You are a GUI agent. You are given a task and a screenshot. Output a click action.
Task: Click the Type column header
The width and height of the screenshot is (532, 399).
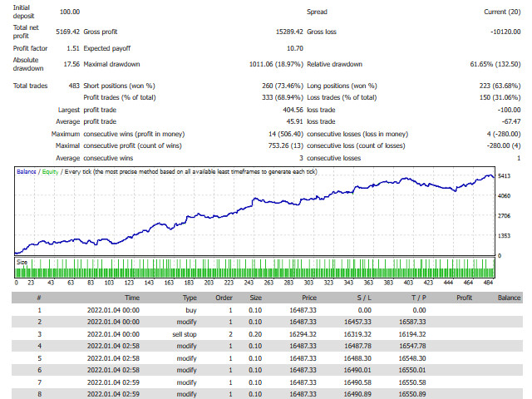click(x=190, y=297)
